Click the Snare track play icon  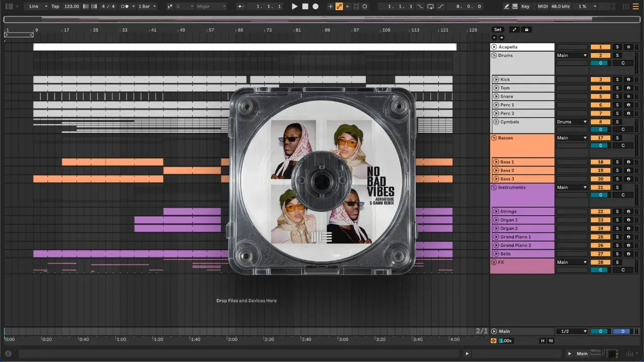coord(496,97)
